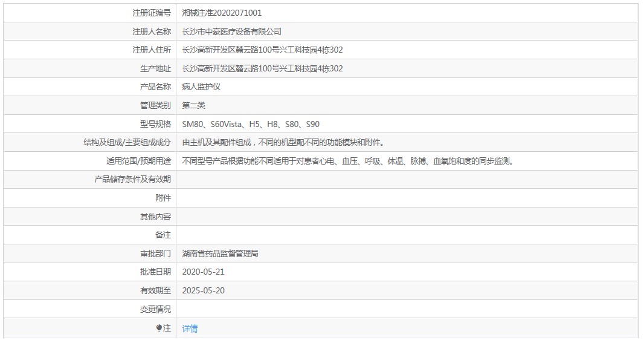Click the 注册证编号 label
This screenshot has height=343, width=644.
[x=152, y=13]
